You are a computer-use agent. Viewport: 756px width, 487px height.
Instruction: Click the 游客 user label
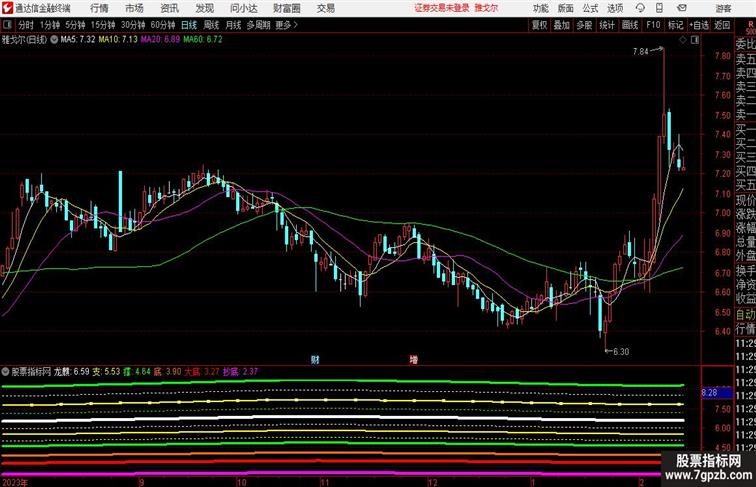(x=723, y=8)
